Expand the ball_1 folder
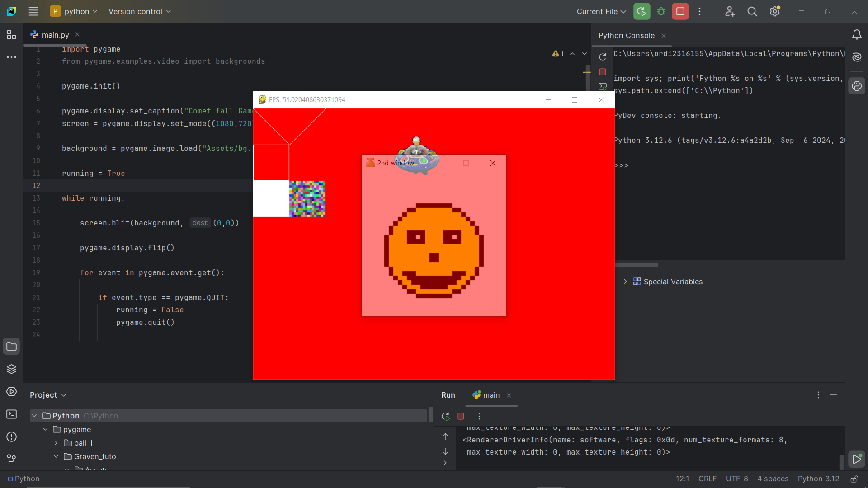This screenshot has width=868, height=488. click(x=56, y=443)
